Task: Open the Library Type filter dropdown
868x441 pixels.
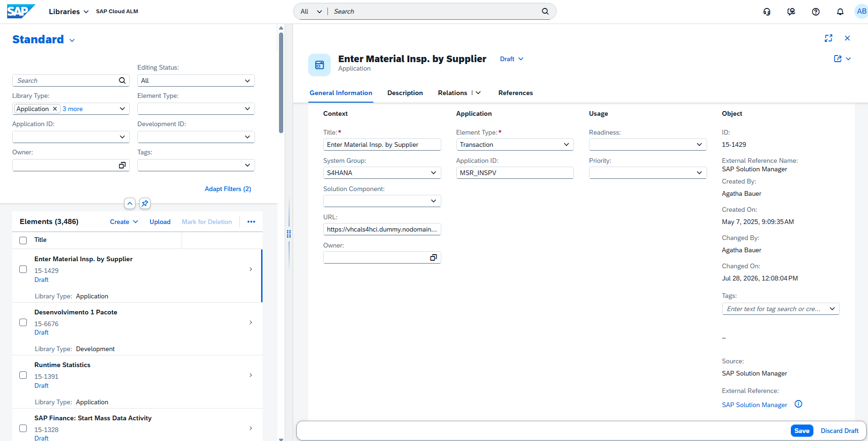Action: (x=122, y=109)
